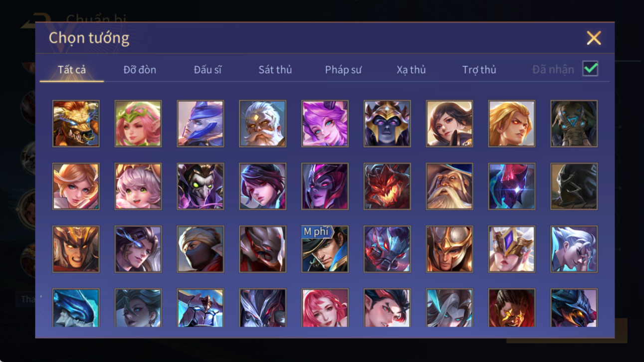Pick the silver-haired hero holding forehead
644x362 pixels.
pyautogui.click(x=574, y=249)
